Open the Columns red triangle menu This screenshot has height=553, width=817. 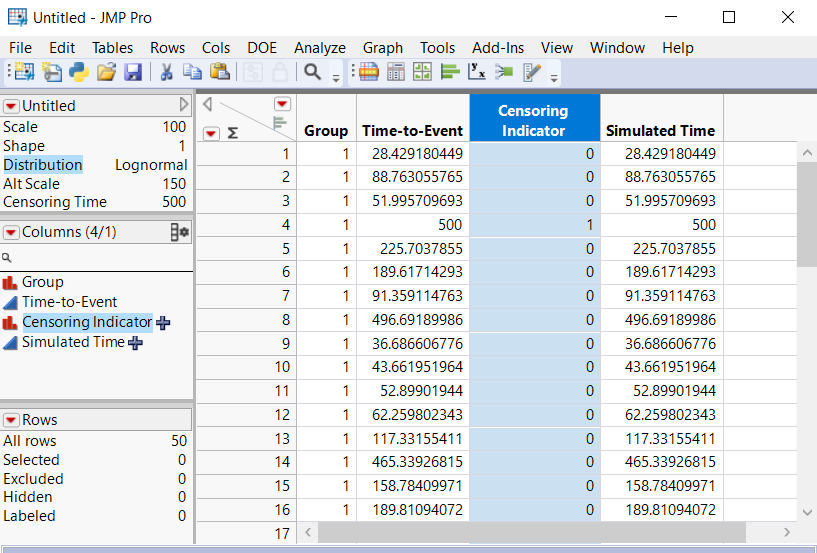point(11,232)
